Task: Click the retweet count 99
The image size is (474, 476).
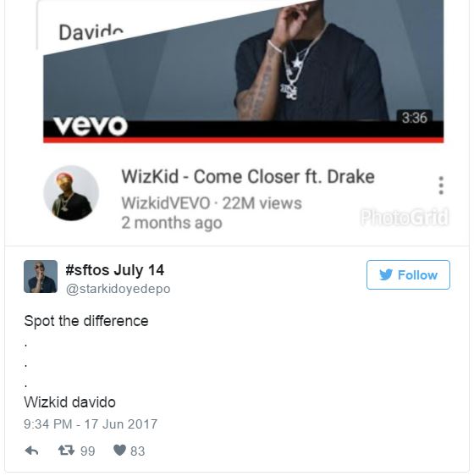Action: 88,451
